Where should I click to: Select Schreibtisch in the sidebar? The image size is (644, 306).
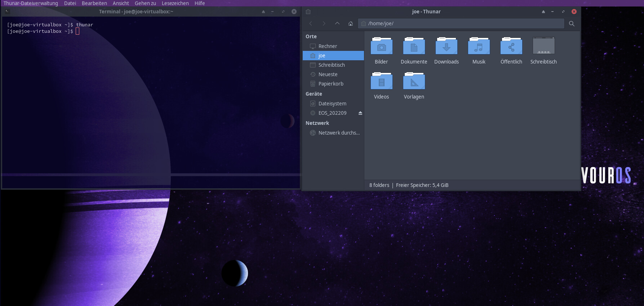(x=333, y=65)
